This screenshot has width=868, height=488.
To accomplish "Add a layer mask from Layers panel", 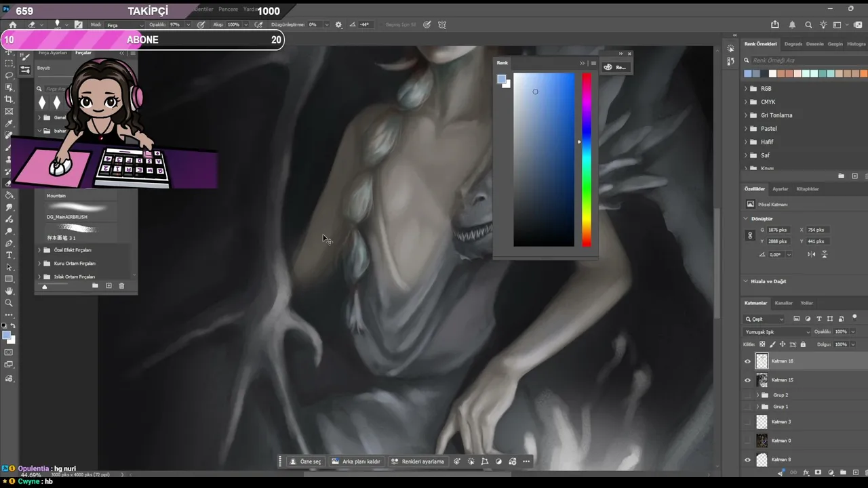I will point(818,472).
